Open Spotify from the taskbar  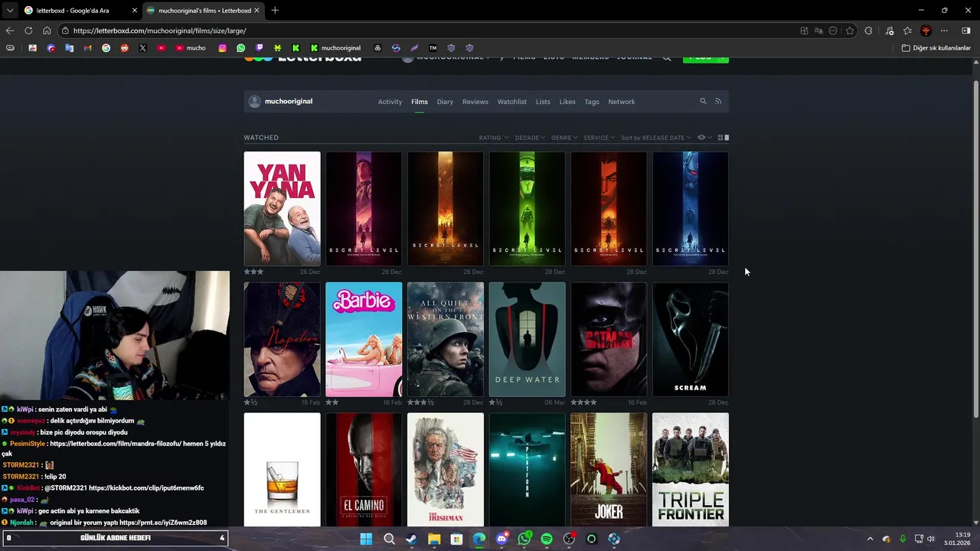[x=547, y=539]
